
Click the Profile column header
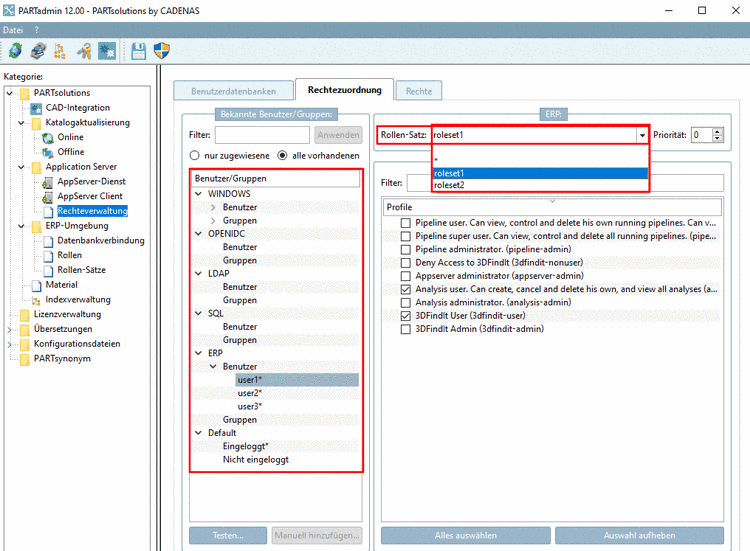pyautogui.click(x=551, y=207)
